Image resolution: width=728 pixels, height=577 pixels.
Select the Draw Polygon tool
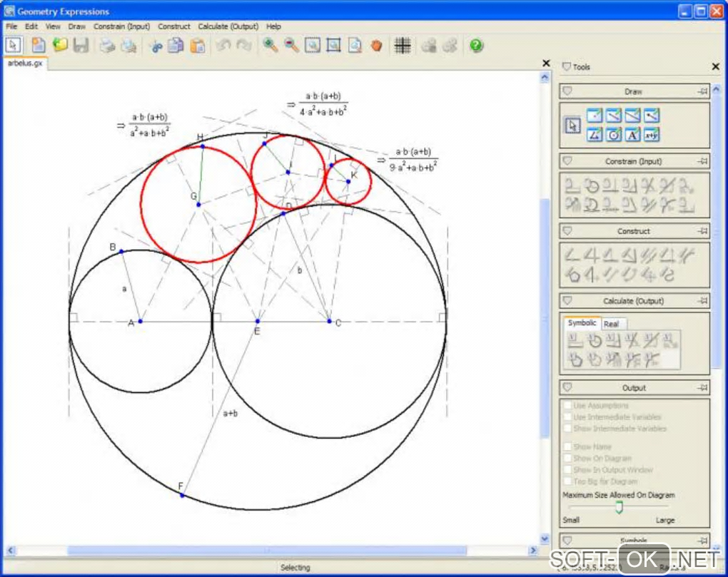coord(594,135)
